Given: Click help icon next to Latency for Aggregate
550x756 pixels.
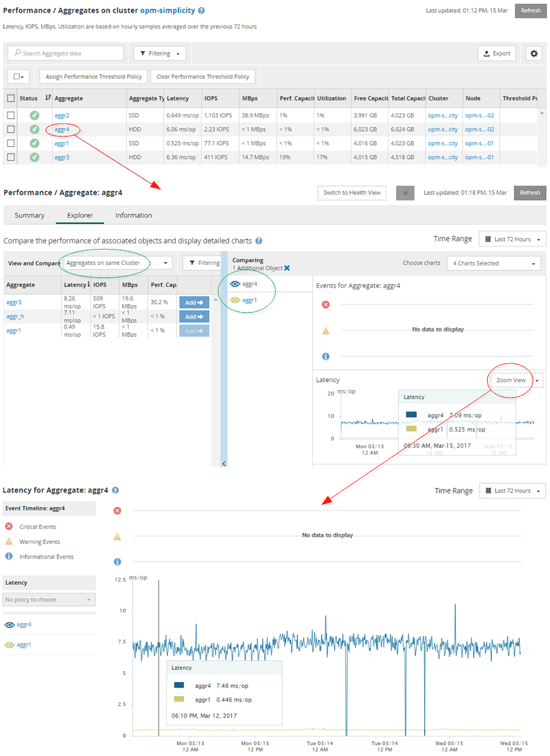Looking at the screenshot, I should (x=116, y=491).
